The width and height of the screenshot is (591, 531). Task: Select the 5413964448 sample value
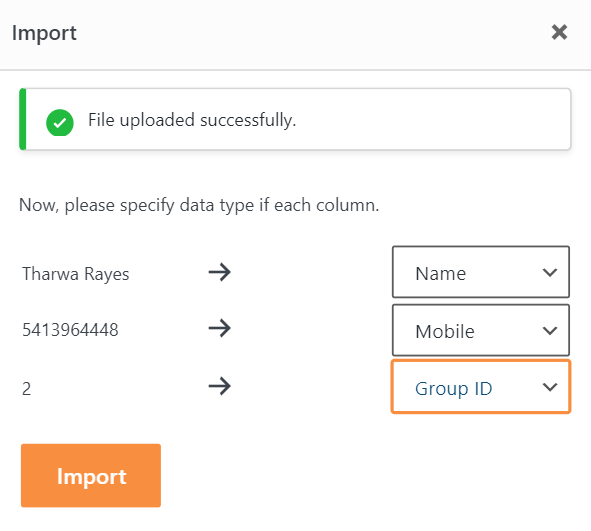(x=70, y=330)
